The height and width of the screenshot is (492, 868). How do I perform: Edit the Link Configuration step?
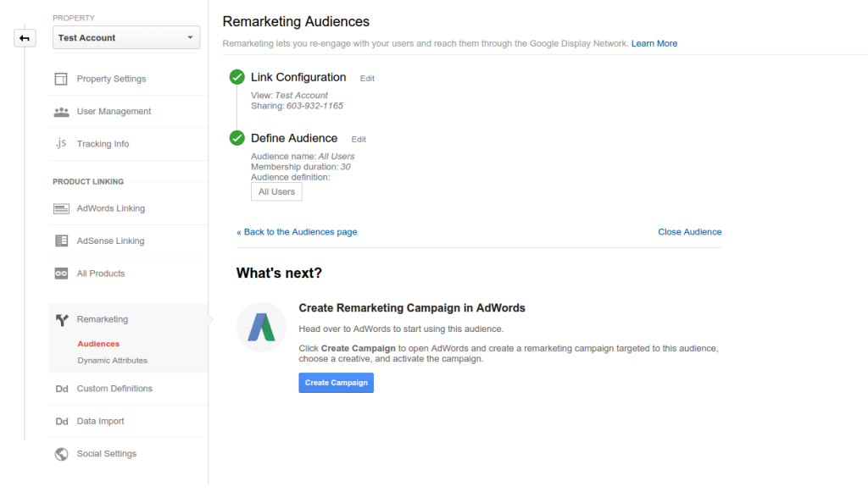(x=367, y=79)
